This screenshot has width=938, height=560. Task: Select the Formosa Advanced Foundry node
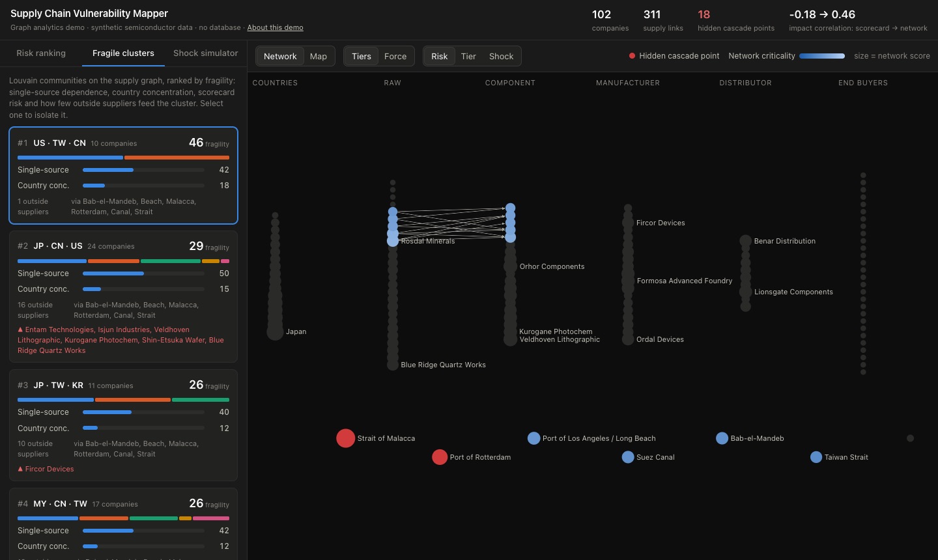(x=628, y=281)
